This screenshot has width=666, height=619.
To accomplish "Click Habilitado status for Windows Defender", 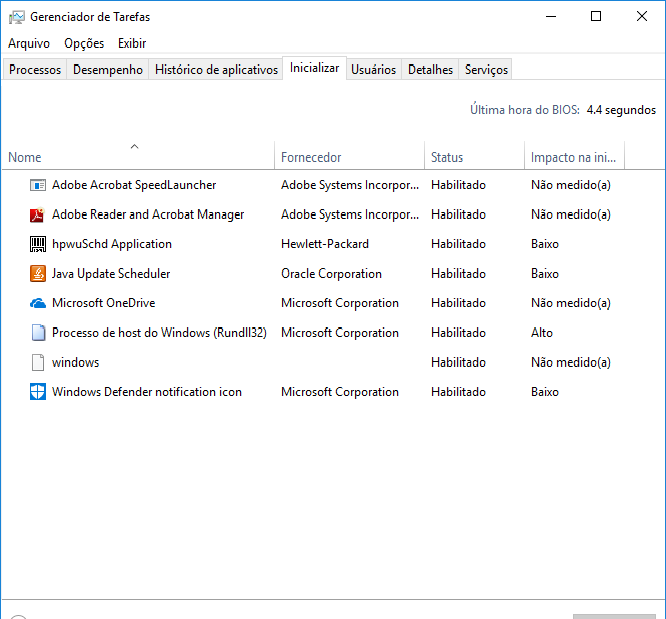I will 458,392.
